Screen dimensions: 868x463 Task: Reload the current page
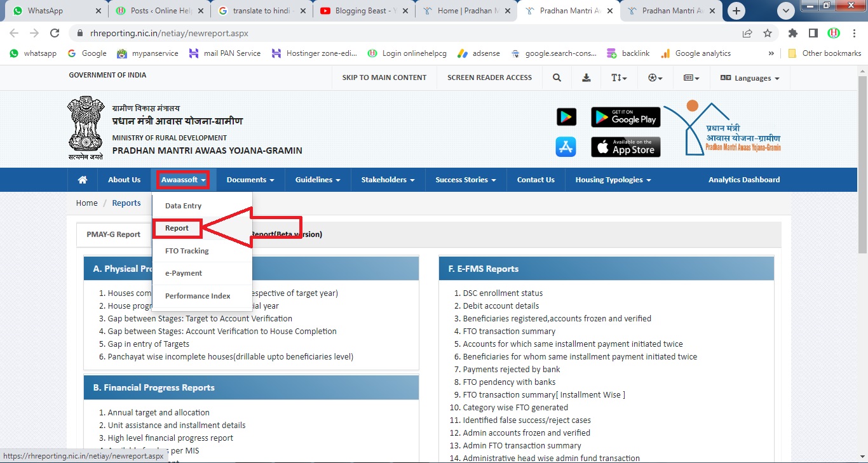[55, 34]
